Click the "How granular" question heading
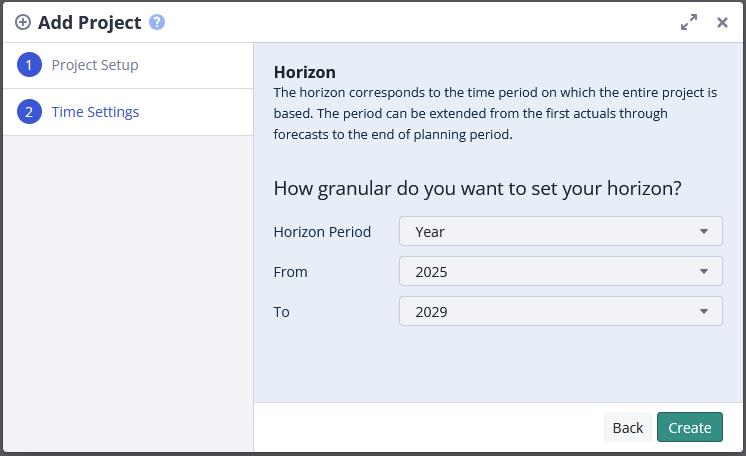Viewport: 746px width, 456px height. point(478,188)
